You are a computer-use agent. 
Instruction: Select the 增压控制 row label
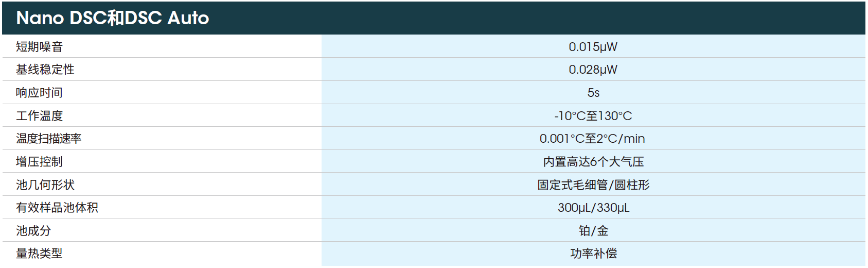(x=39, y=162)
